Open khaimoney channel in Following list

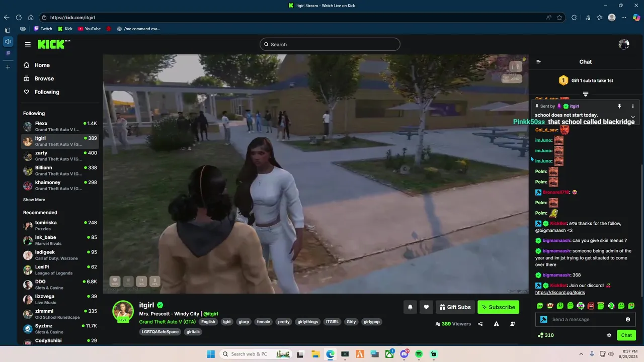tap(60, 185)
